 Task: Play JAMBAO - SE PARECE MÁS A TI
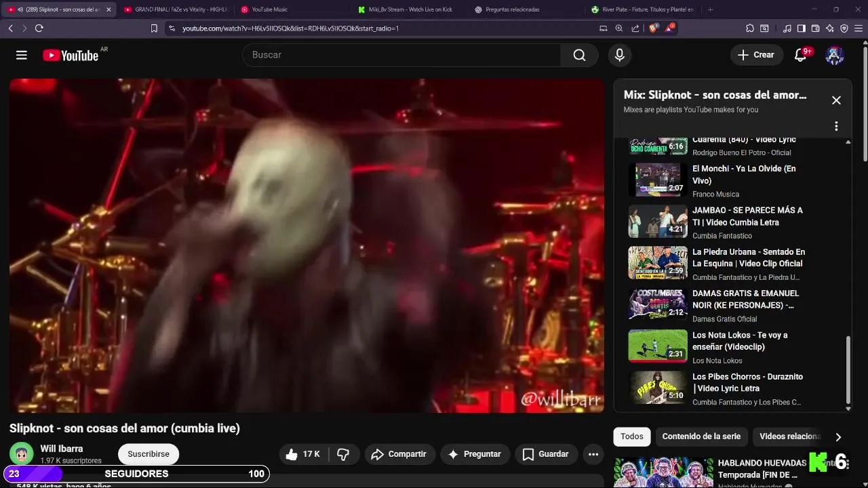tap(733, 222)
